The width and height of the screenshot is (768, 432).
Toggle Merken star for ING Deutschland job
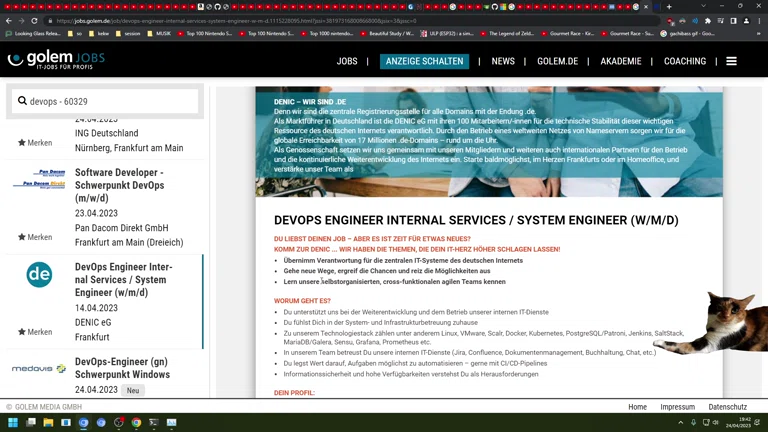pyautogui.click(x=22, y=143)
